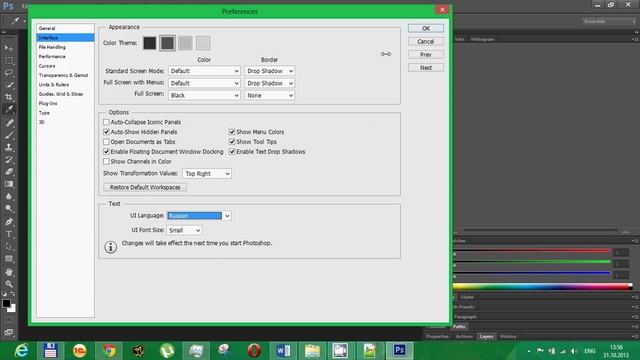
Task: Toggle Quick Mask mode icon
Action: (9, 320)
